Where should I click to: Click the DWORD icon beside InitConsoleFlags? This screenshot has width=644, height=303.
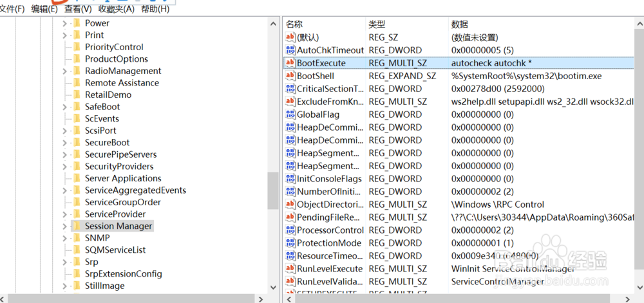[290, 179]
